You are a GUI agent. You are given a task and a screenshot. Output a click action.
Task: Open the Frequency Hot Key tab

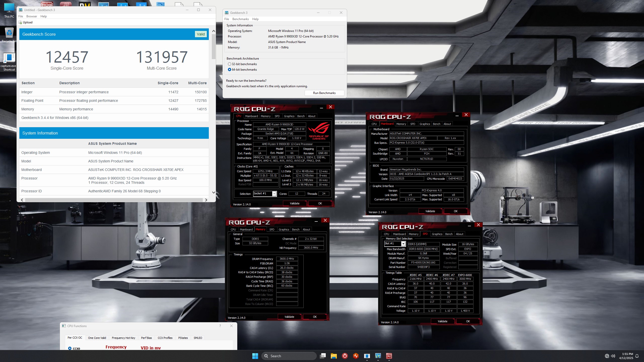click(124, 338)
